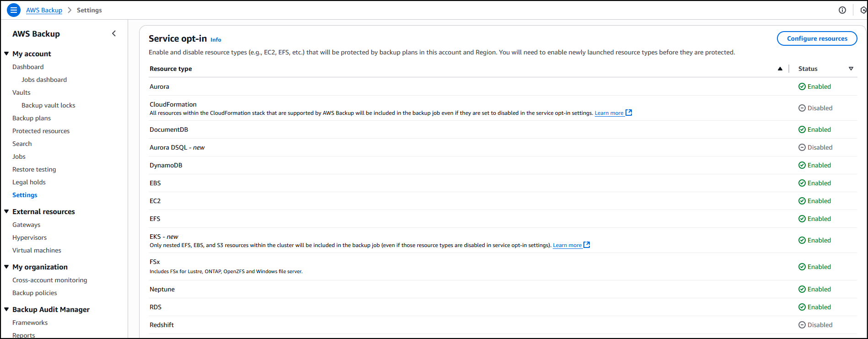Collapse the Backup Audit Manager section
The height and width of the screenshot is (339, 868).
pyautogui.click(x=6, y=309)
